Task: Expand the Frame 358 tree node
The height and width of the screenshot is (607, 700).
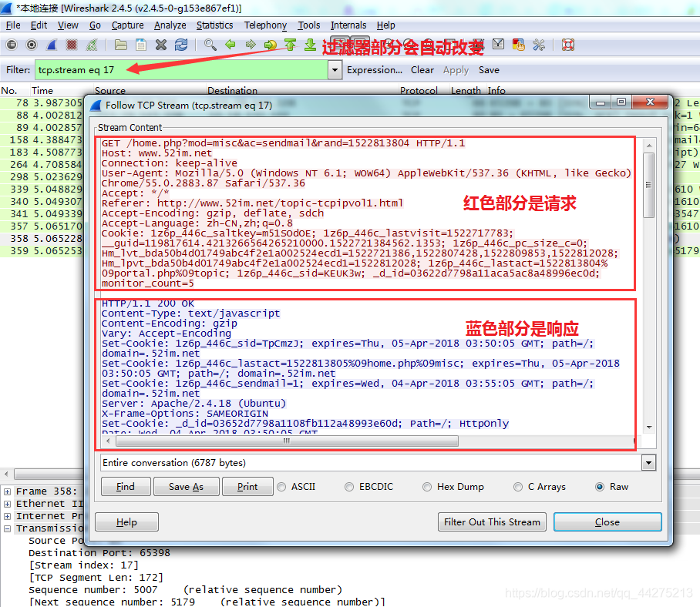Action: [x=7, y=491]
